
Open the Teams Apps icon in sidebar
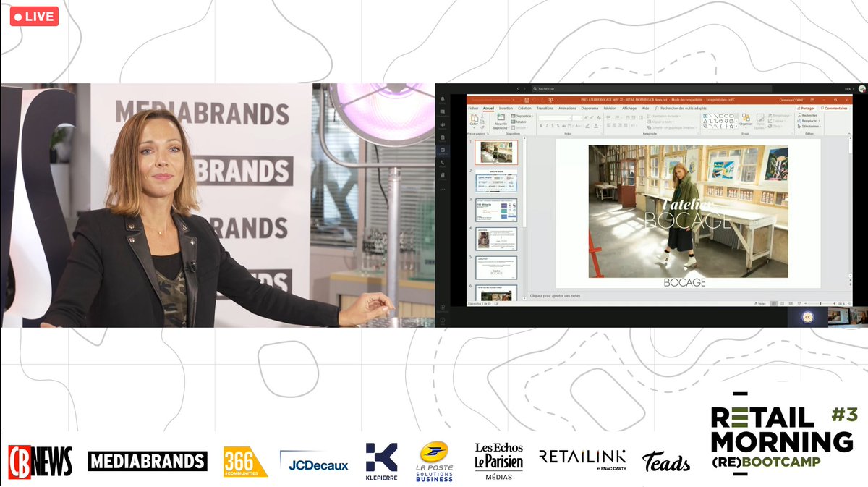(x=443, y=308)
